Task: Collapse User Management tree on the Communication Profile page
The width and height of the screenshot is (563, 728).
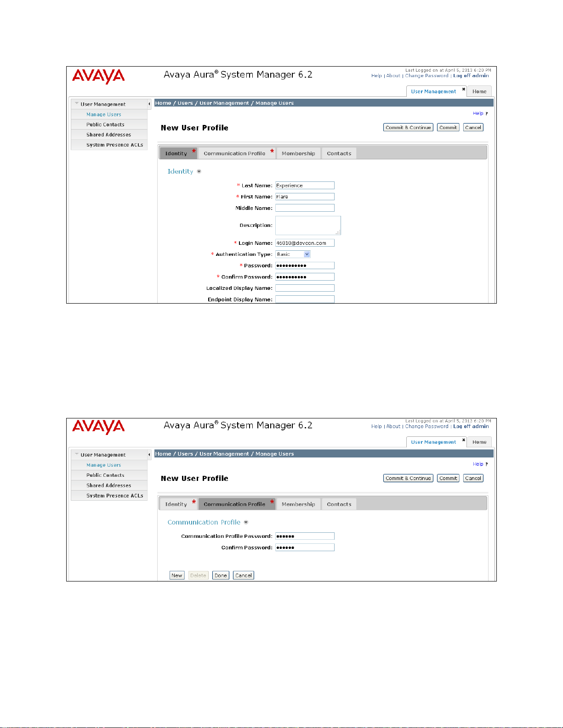Action: 77,454
